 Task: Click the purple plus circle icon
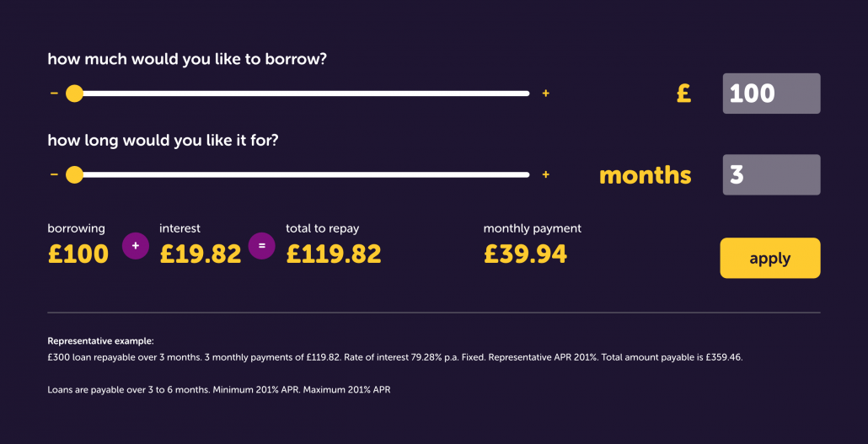(136, 245)
